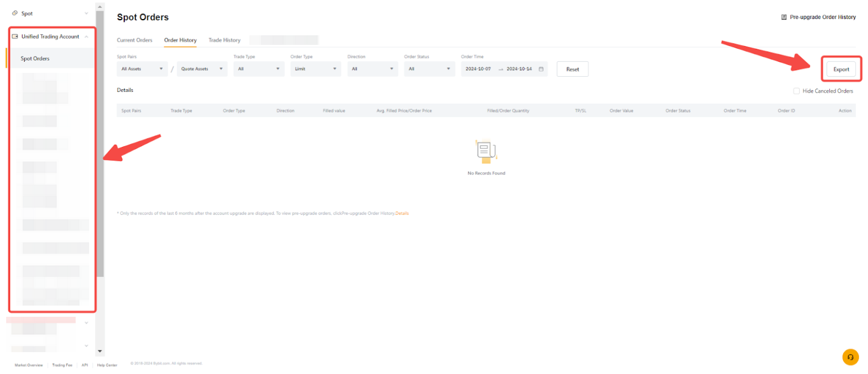
Task: Click the Spot coin icon in sidebar
Action: point(15,13)
